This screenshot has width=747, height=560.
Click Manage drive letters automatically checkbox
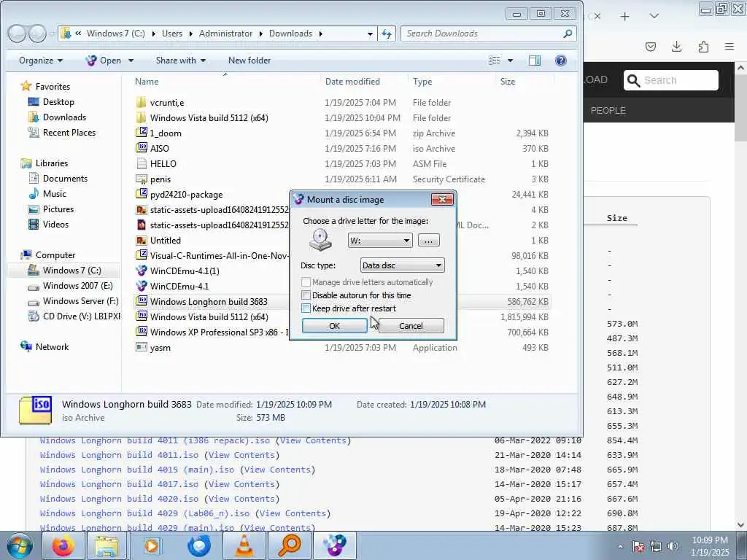tap(306, 282)
